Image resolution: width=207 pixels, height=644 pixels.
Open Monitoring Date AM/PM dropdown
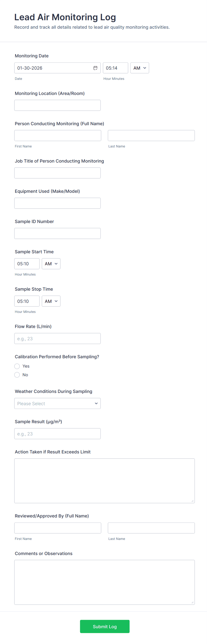coord(139,68)
